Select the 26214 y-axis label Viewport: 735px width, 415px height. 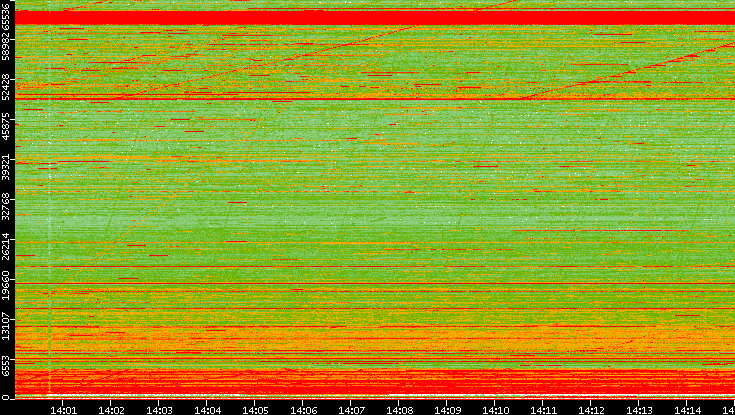5,247
